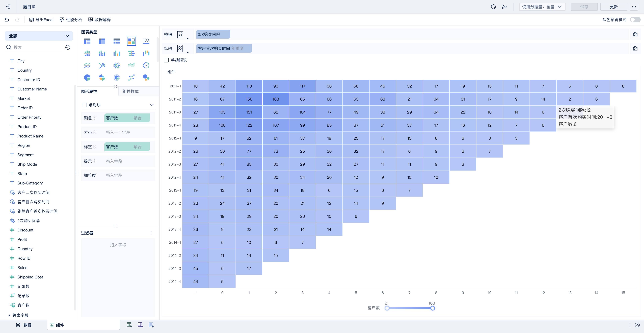The height and width of the screenshot is (333, 644).
Task: Open the color field settings gear
Action: [x=95, y=118]
